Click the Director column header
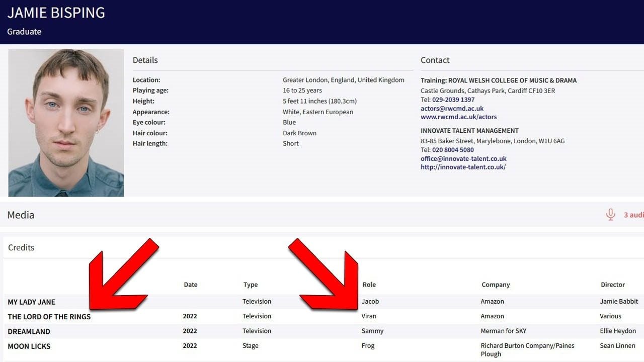Viewport: 644px width, 362px height. (612, 285)
